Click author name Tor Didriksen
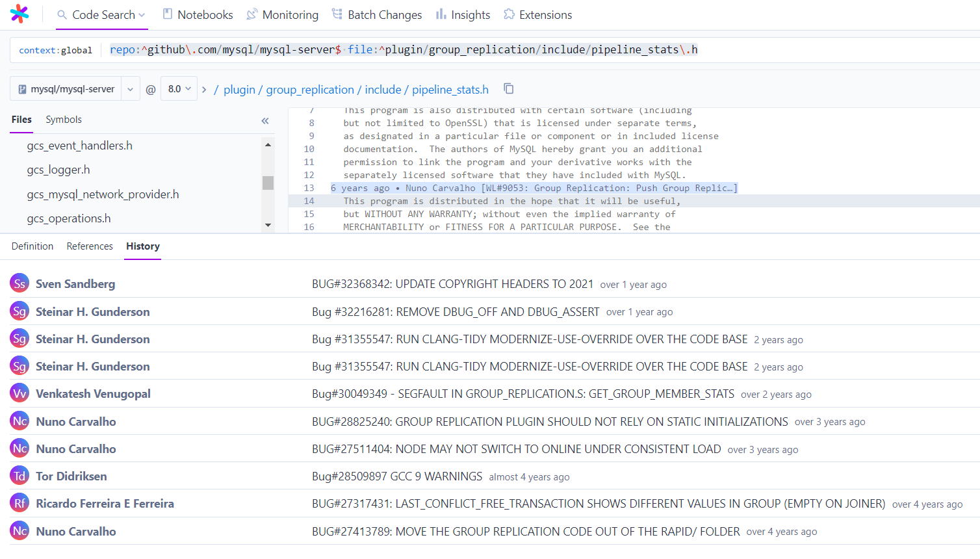The image size is (980, 559). (71, 476)
